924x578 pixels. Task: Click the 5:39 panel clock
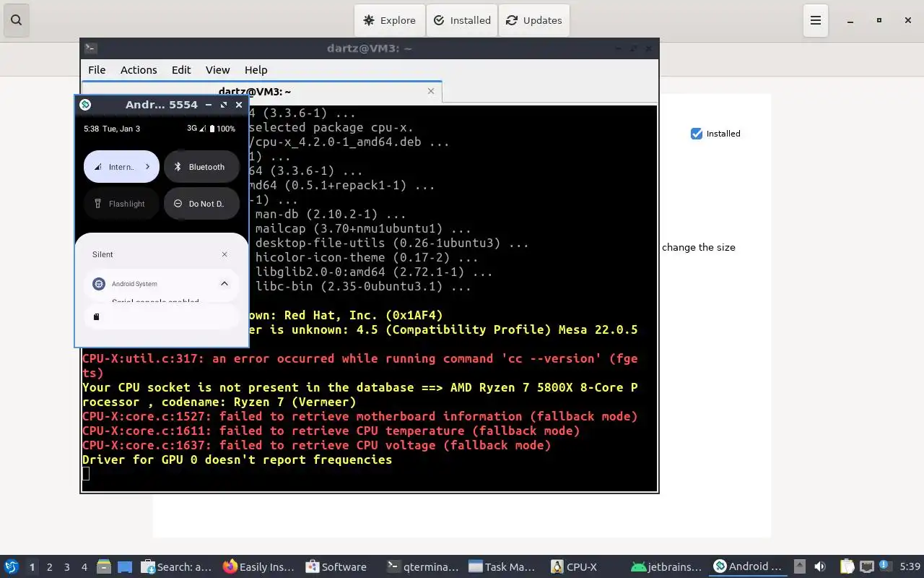coord(910,567)
